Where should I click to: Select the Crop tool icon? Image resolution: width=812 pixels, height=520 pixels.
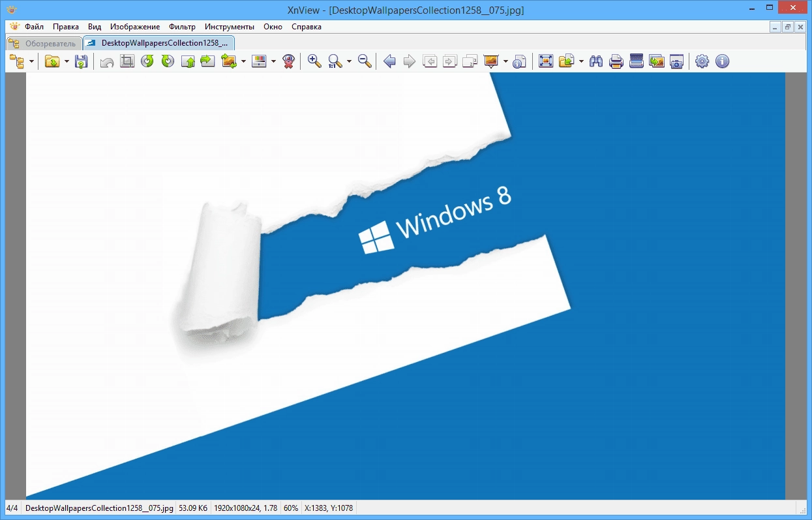[x=127, y=61]
